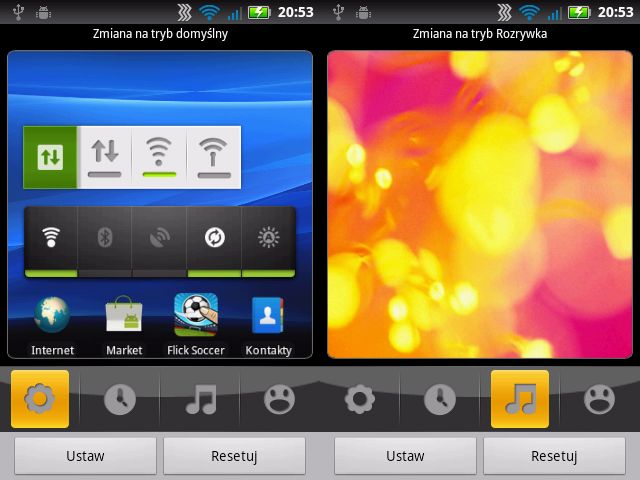Image resolution: width=640 pixels, height=480 pixels.
Task: Click the left screen Ustaw button
Action: coord(85,456)
